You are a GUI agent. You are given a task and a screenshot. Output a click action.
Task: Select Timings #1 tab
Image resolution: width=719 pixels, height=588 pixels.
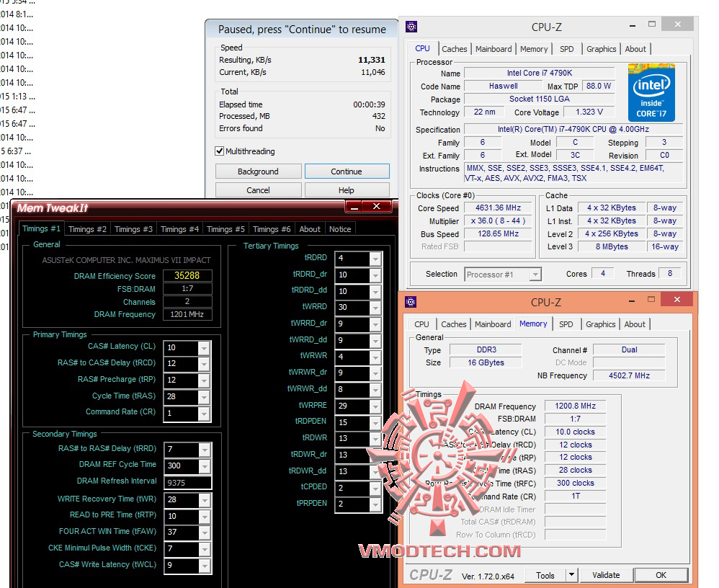tap(41, 228)
